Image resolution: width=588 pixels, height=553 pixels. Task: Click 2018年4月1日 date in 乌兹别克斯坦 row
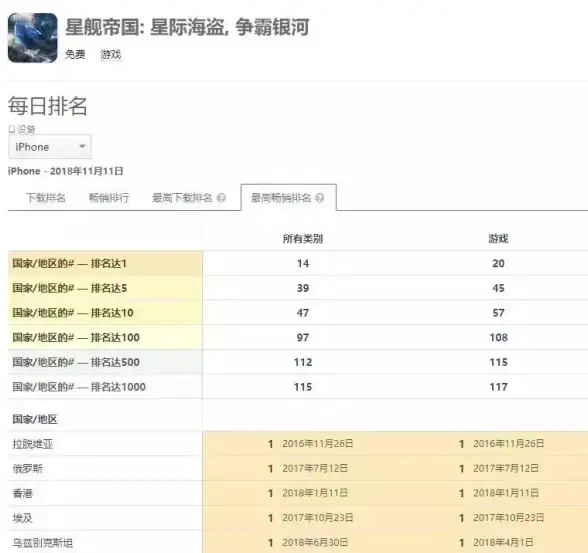click(503, 543)
